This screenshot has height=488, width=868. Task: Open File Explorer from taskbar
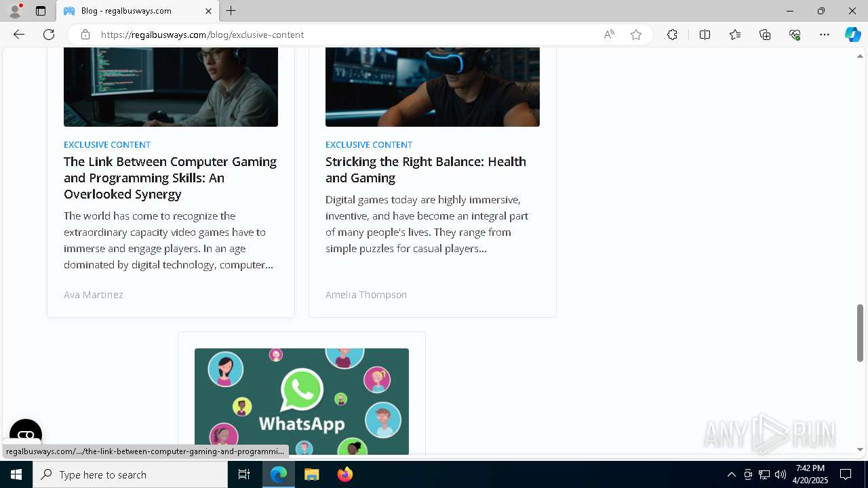[311, 474]
